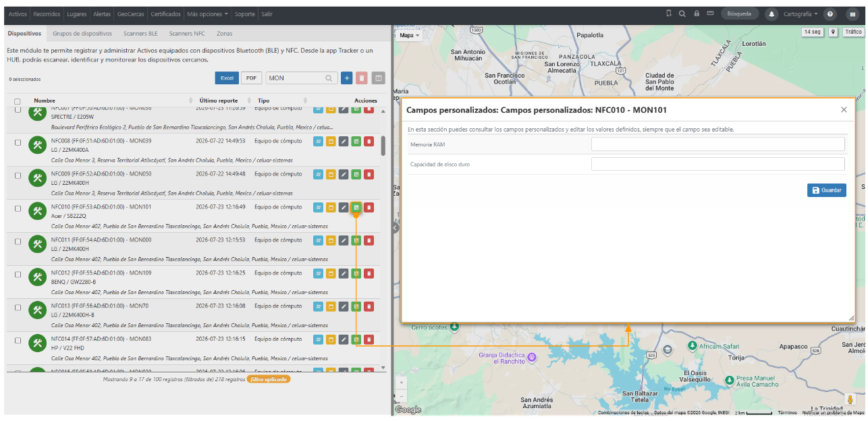Viewport: 868px width, 421px height.
Task: Click the Guardar button
Action: pyautogui.click(x=827, y=190)
